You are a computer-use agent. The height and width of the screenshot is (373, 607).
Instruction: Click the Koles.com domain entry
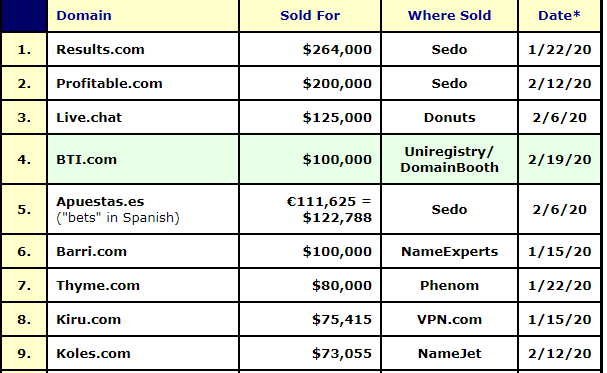pyautogui.click(x=93, y=354)
